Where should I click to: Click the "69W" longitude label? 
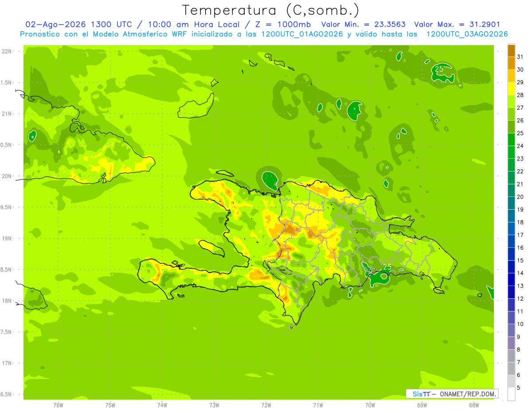point(422,405)
